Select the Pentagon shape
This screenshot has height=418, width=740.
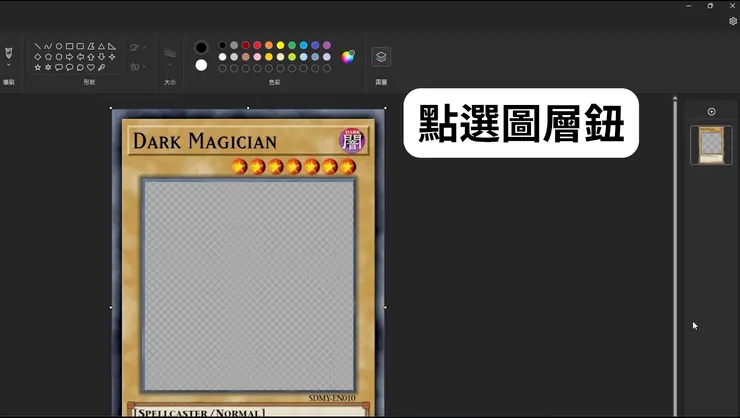48,57
